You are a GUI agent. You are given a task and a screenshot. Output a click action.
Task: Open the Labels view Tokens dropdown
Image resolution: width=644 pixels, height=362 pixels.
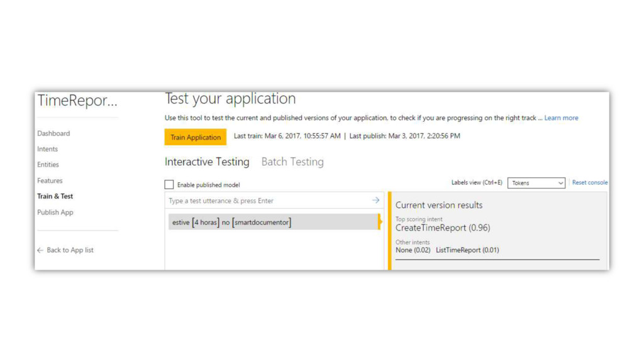(x=536, y=183)
